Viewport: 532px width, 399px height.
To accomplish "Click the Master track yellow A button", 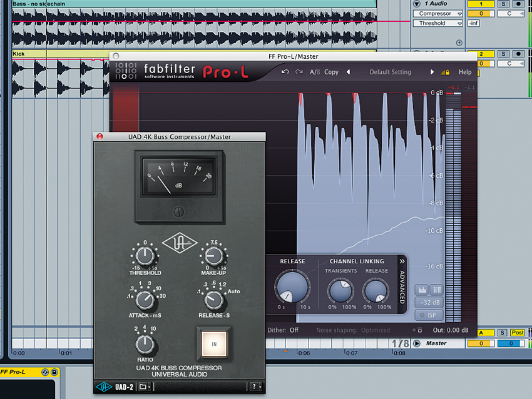I will click(x=486, y=333).
